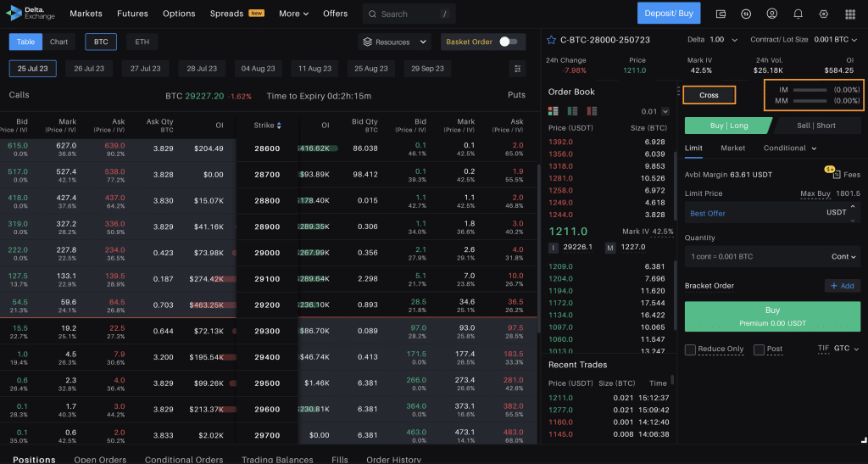Expand the Resources dropdown
Image resolution: width=868 pixels, height=464 pixels.
click(395, 42)
